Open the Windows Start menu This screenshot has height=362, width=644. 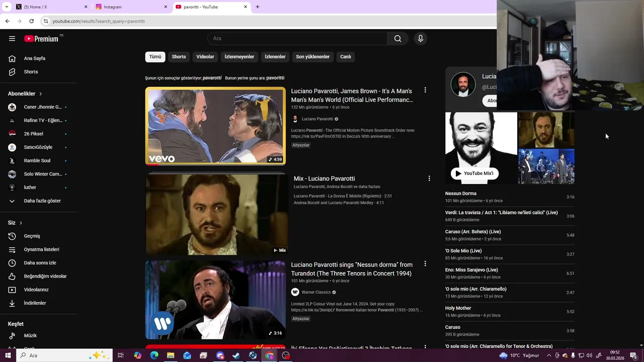point(8,355)
